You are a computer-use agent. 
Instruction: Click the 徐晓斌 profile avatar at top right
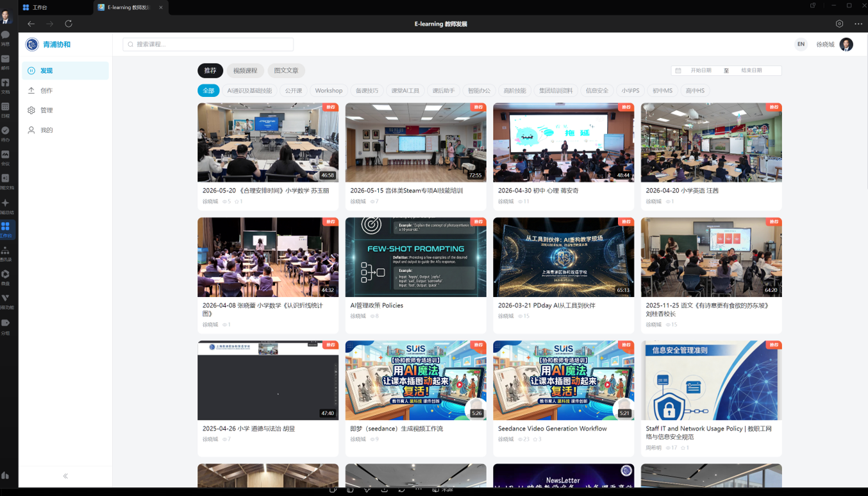click(846, 44)
